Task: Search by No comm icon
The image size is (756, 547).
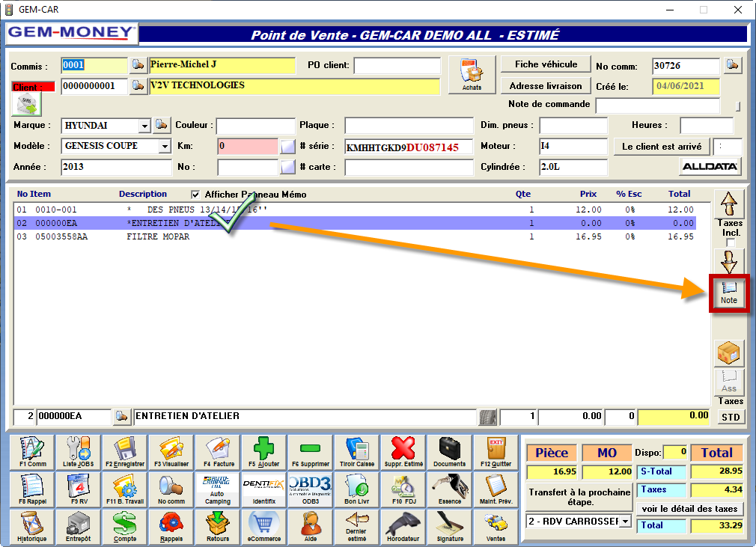Action: click(171, 489)
